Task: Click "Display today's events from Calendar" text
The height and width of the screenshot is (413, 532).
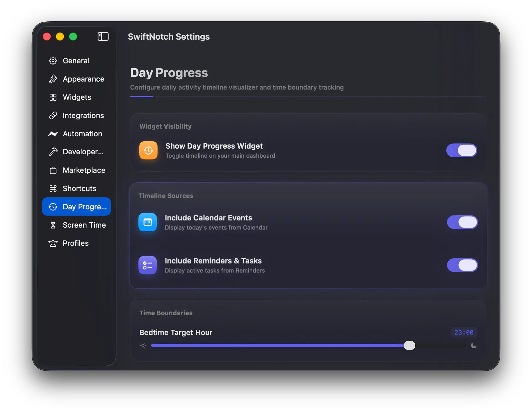Action: coord(216,228)
